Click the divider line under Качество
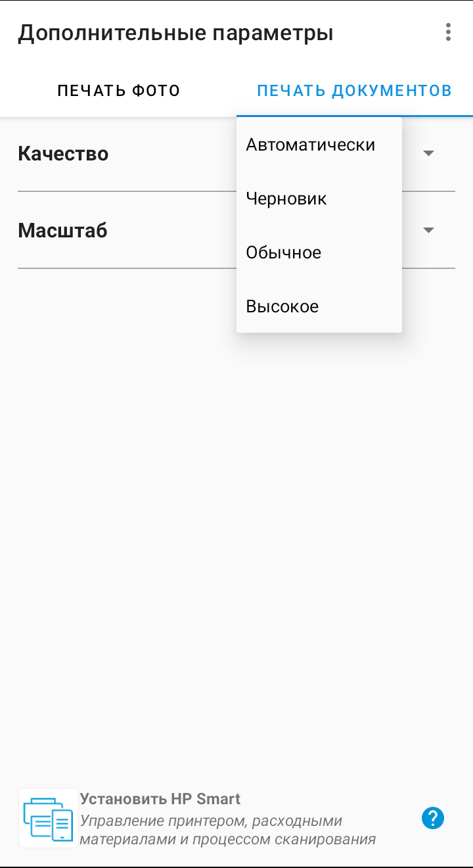473x868 pixels. [x=125, y=191]
